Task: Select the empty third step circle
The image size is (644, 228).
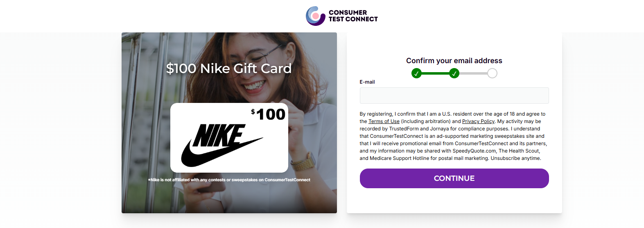Action: pyautogui.click(x=492, y=73)
